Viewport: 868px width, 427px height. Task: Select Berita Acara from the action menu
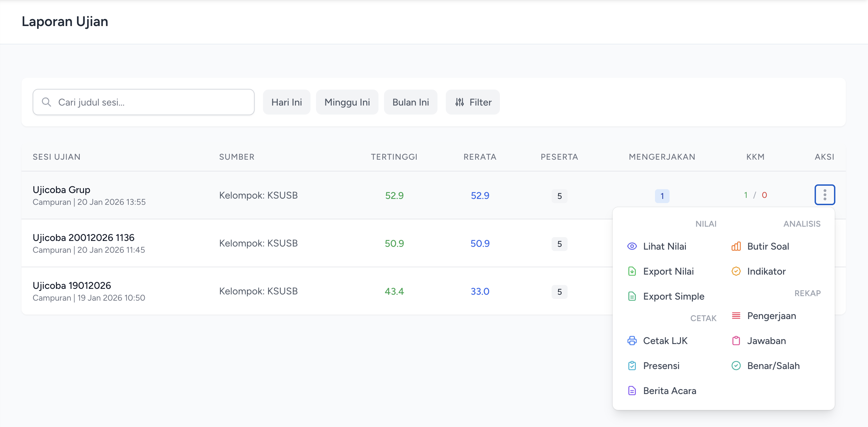pos(670,391)
